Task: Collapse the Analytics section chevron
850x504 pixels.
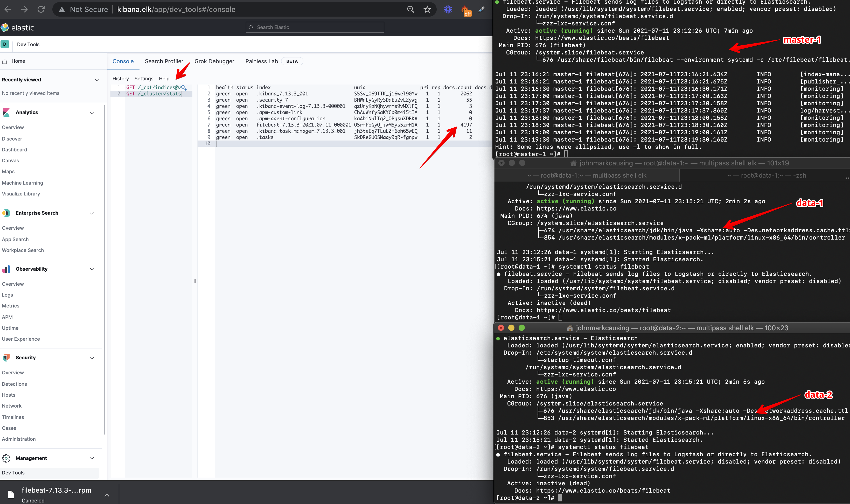Action: [92, 113]
